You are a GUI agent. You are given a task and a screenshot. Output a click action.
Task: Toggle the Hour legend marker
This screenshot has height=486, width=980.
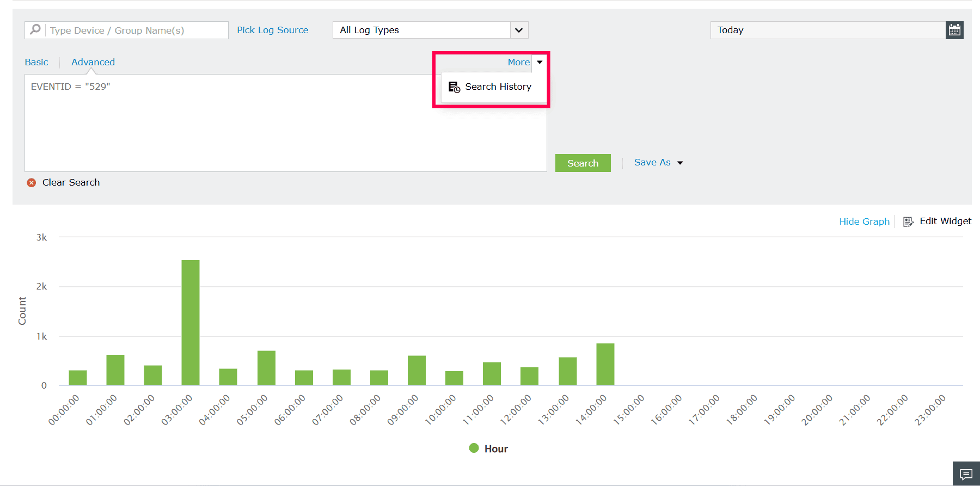pos(474,448)
